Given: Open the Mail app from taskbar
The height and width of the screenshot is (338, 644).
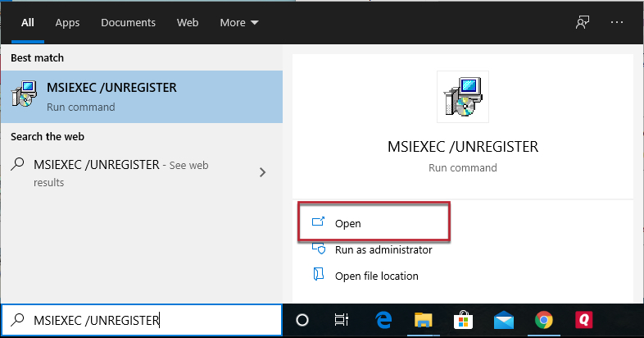Looking at the screenshot, I should click(504, 320).
